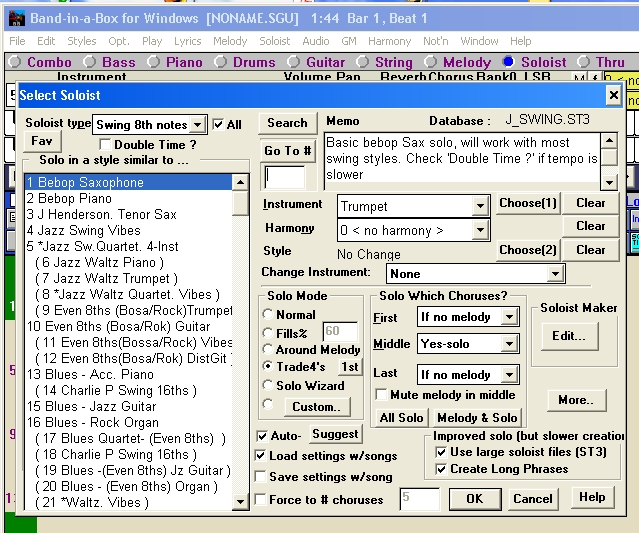639x533 pixels.
Task: Select the Combo track radio button
Action: (15, 62)
